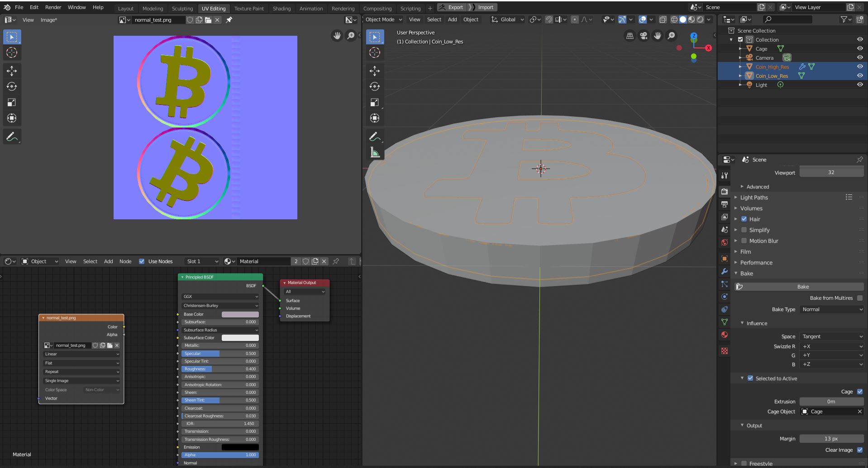Click the Export button in top bar
This screenshot has width=868, height=468.
tap(452, 7)
